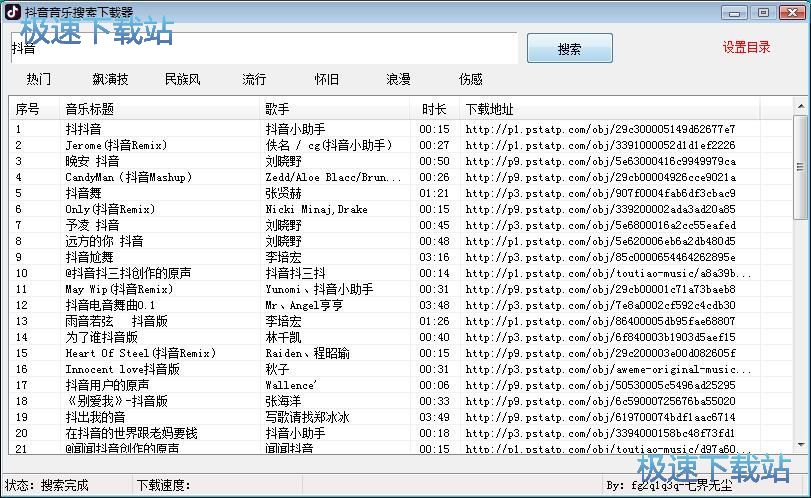This screenshot has width=811, height=498.
Task: Select the song row 抖抖音
Action: [x=83, y=129]
